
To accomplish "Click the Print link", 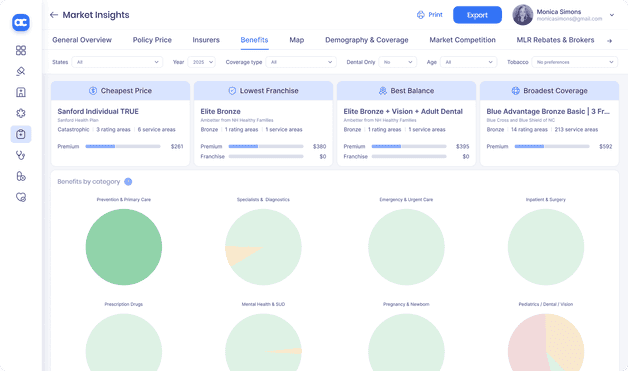I will [x=435, y=15].
